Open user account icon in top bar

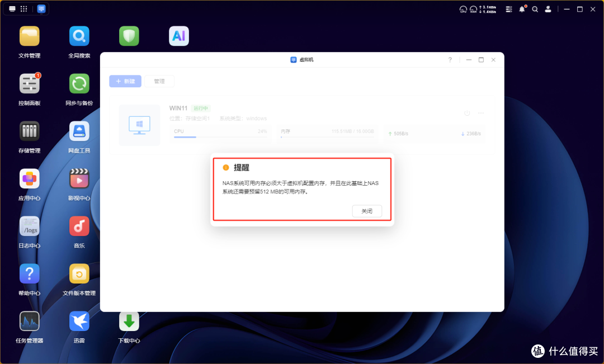548,10
